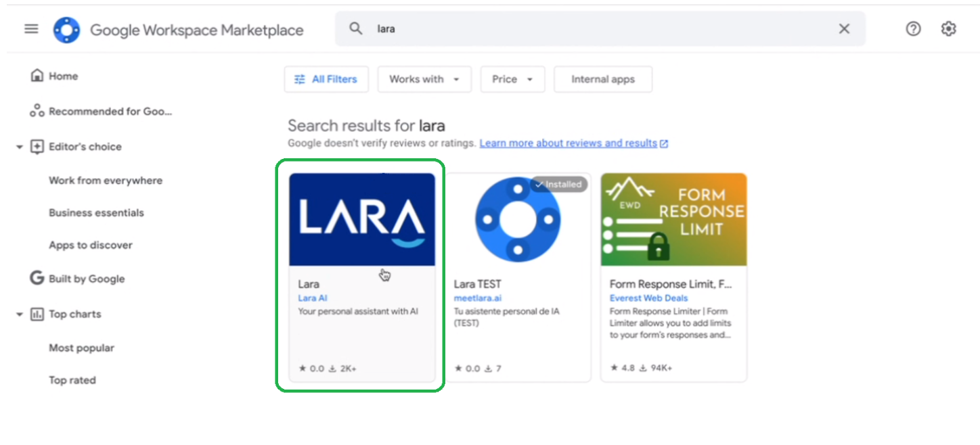Click the Lara AI developer link
The image size is (980, 445).
coord(313,298)
